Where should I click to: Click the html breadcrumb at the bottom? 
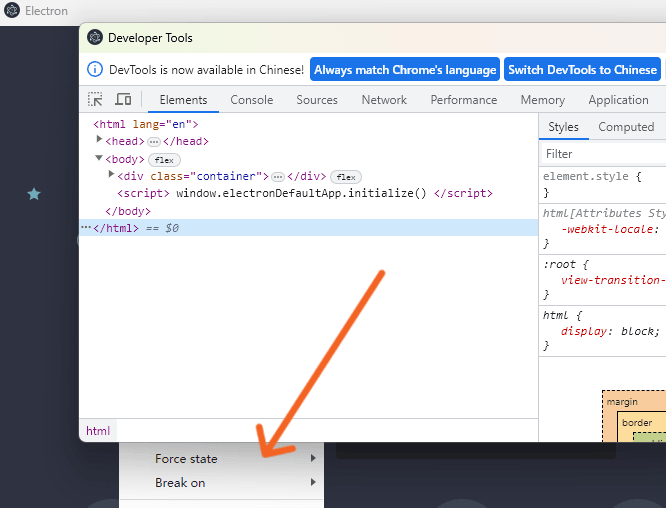coord(98,431)
